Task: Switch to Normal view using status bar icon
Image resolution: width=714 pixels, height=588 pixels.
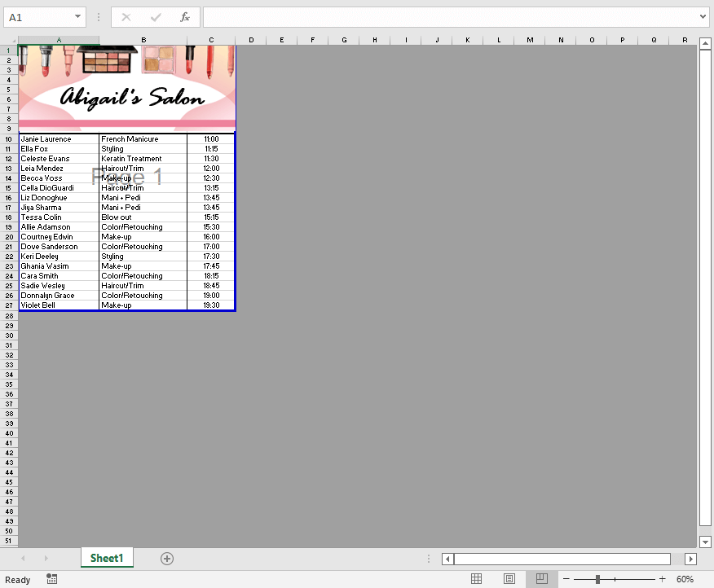Action: pyautogui.click(x=476, y=578)
